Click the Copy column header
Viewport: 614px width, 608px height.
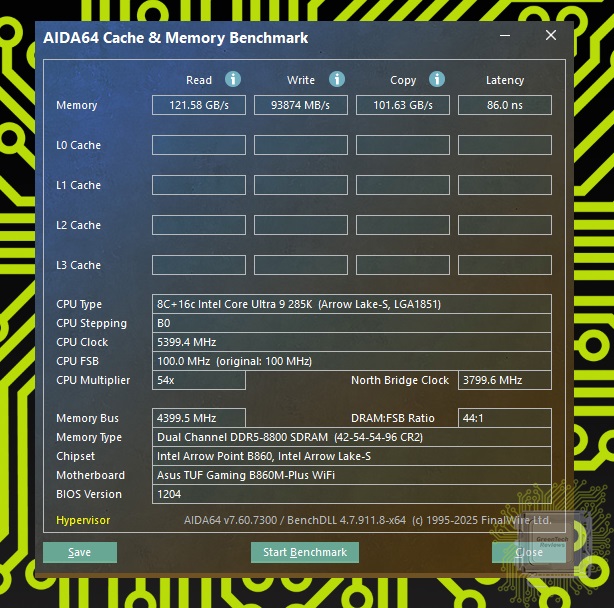(x=403, y=80)
